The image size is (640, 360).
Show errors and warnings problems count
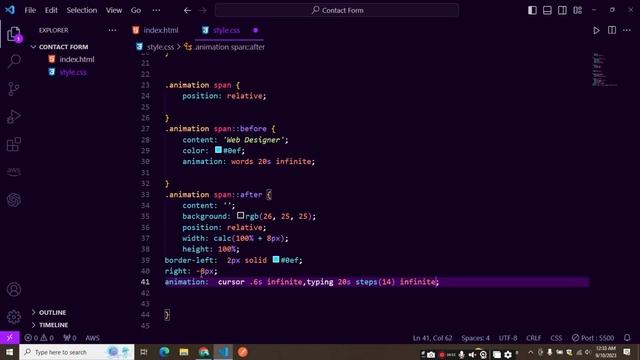[39, 338]
